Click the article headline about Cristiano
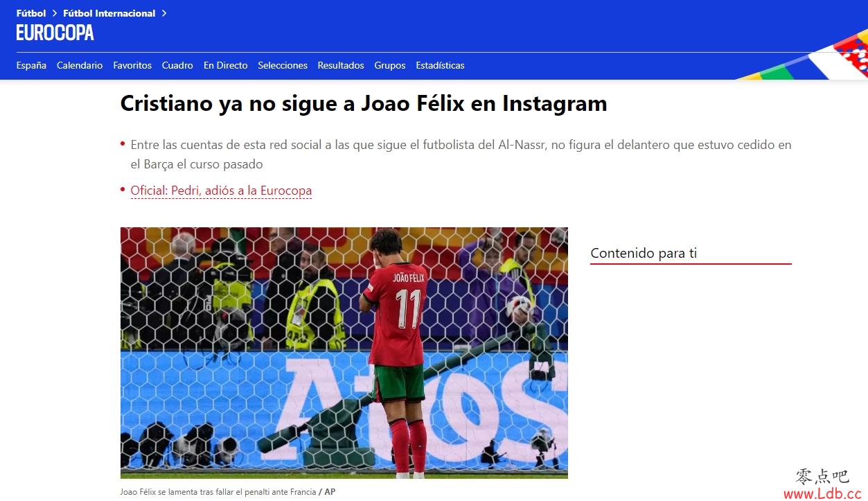This screenshot has width=868, height=501. coord(364,103)
